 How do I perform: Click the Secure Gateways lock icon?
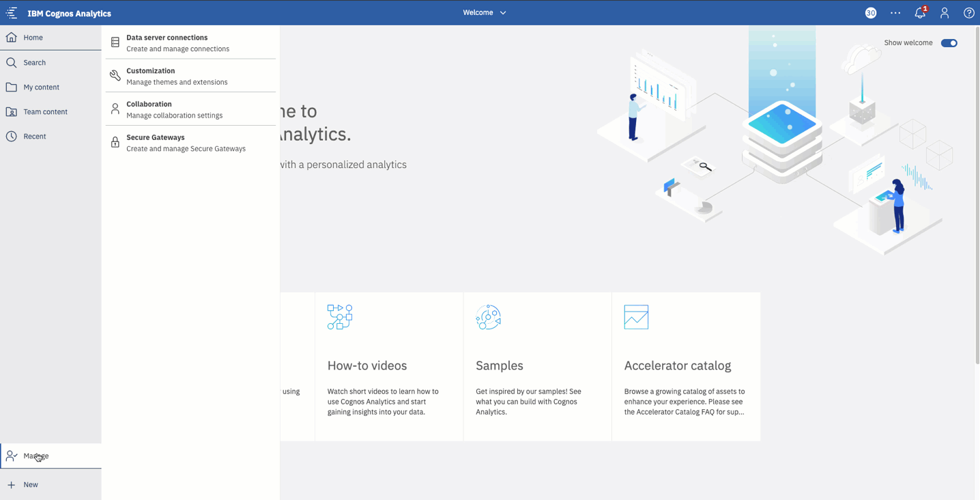pos(115,142)
